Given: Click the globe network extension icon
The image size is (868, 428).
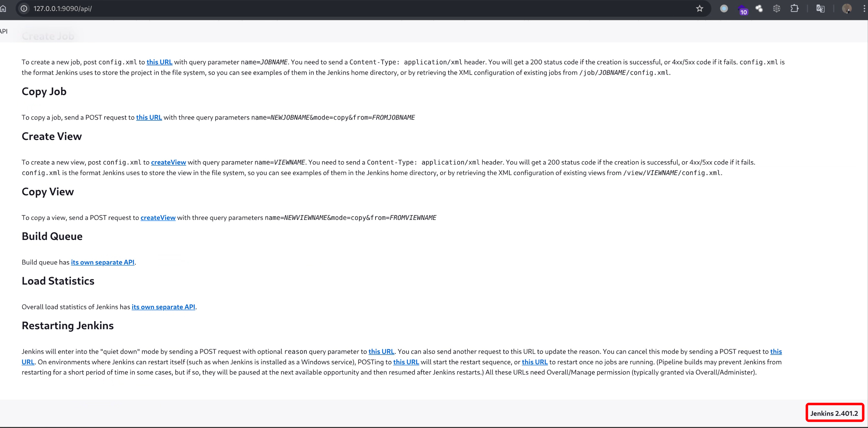Looking at the screenshot, I should 776,8.
